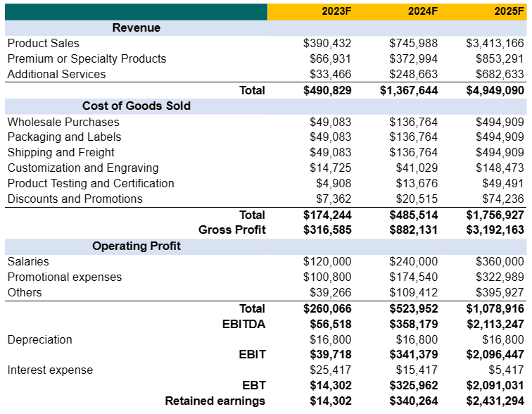Click the Promotional expenses row label
This screenshot has width=532, height=414.
[x=65, y=277]
